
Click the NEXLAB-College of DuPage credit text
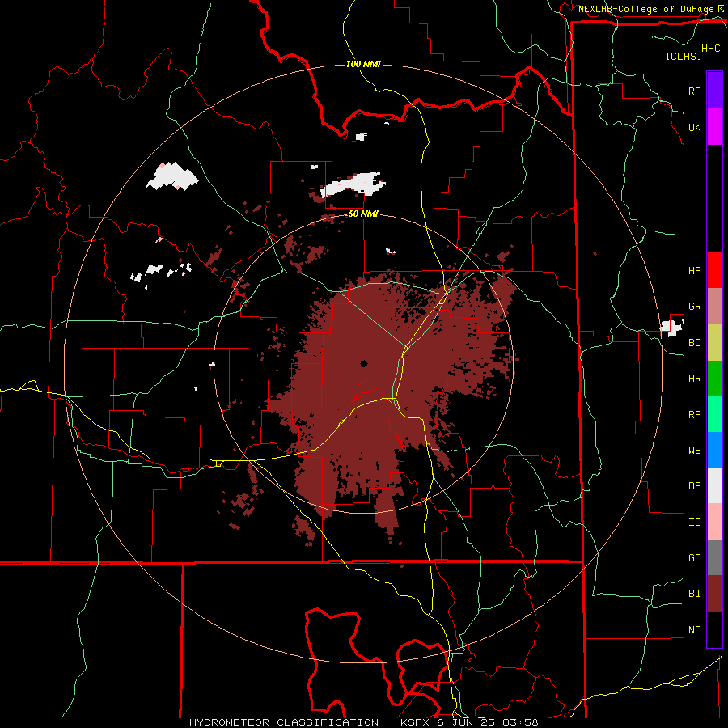tap(645, 9)
